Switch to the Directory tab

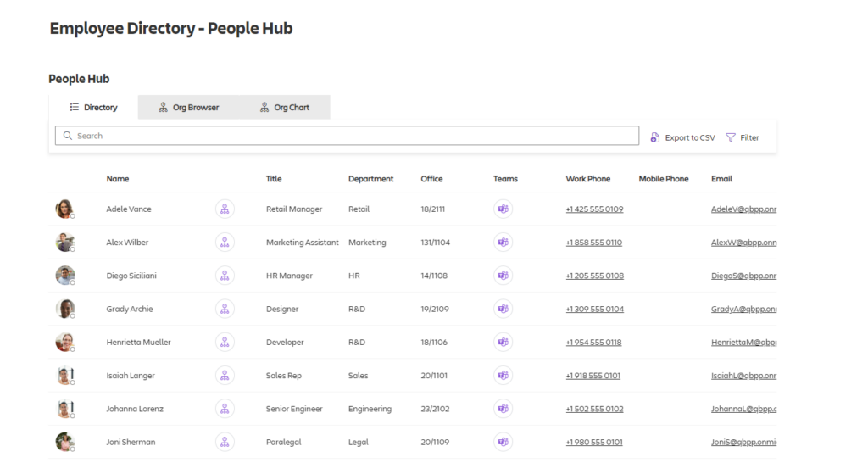click(x=93, y=107)
